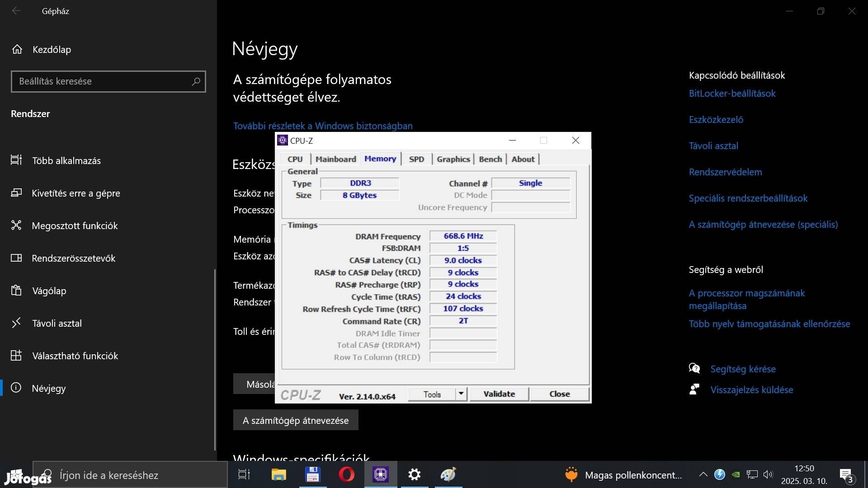868x488 pixels.
Task: Open Settings gear on the taskbar
Action: click(x=415, y=474)
